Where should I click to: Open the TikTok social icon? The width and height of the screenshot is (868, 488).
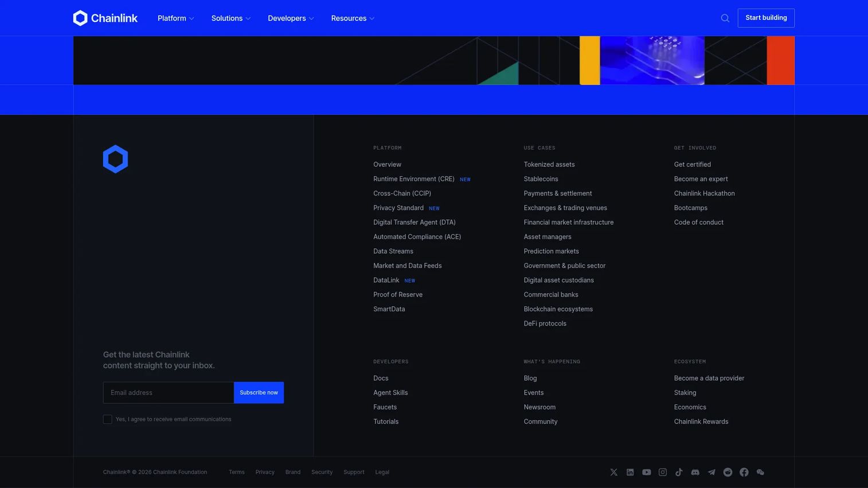[x=679, y=472]
